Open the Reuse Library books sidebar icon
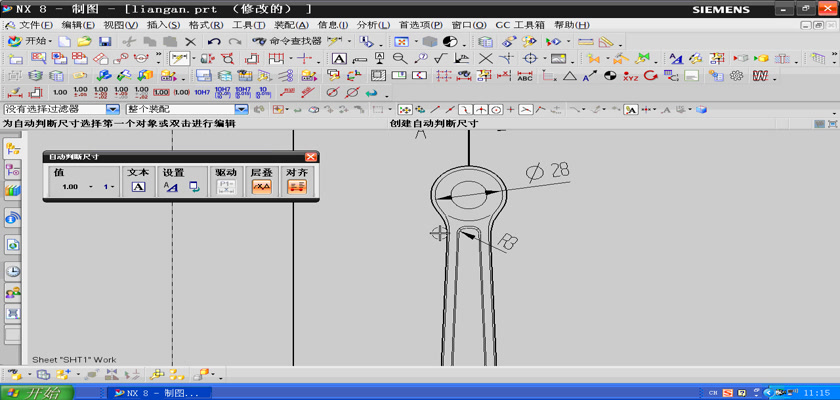The image size is (840, 400). 13,190
